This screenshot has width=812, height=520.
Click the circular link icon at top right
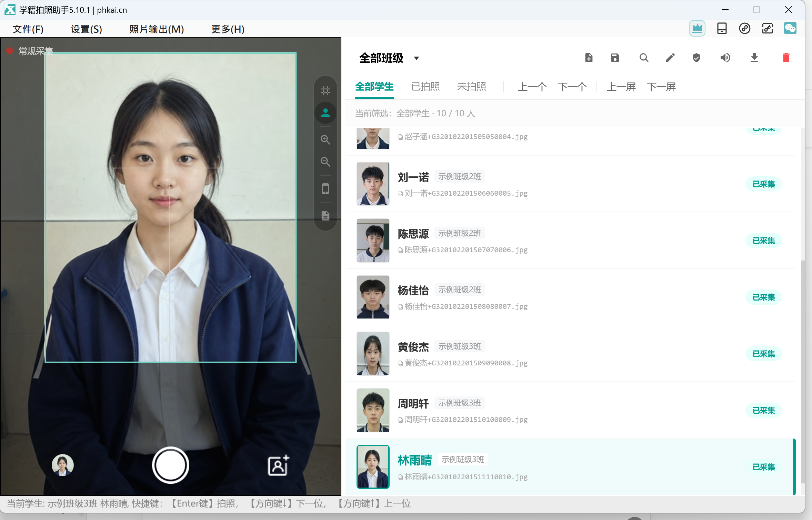click(x=744, y=28)
